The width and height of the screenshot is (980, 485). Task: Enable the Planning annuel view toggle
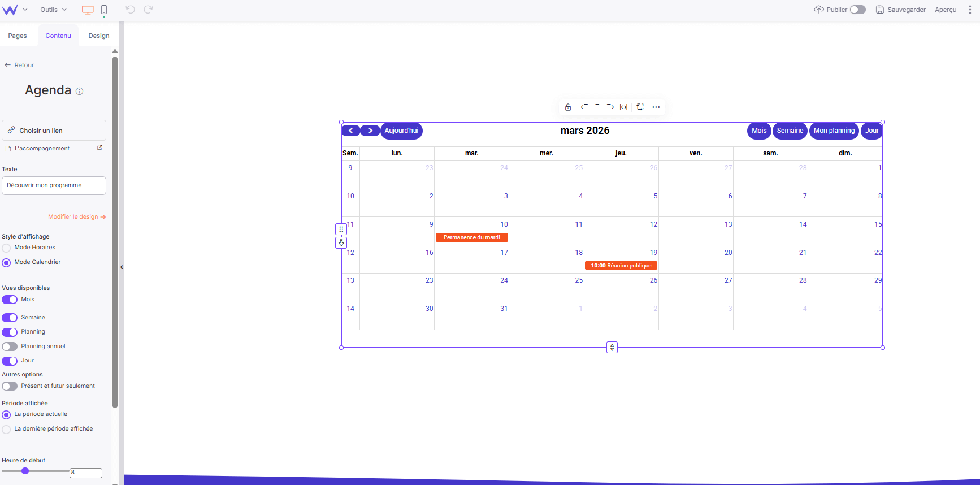[10, 347]
